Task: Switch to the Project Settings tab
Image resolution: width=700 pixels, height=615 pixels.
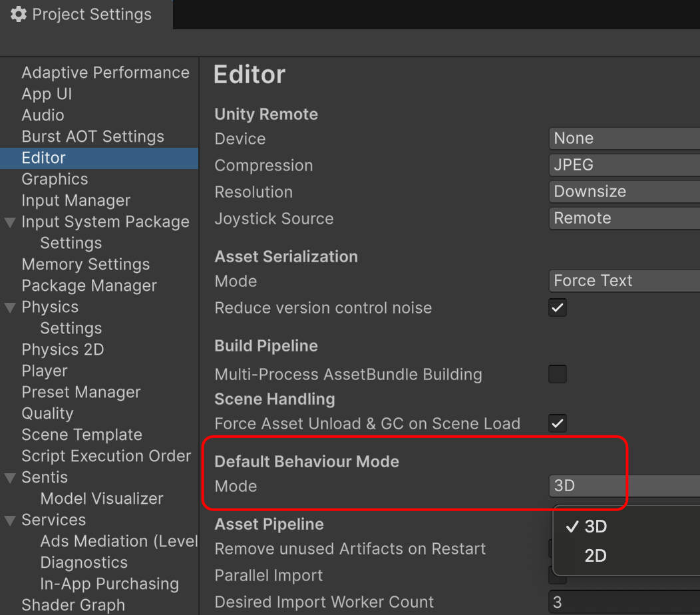Action: point(87,14)
